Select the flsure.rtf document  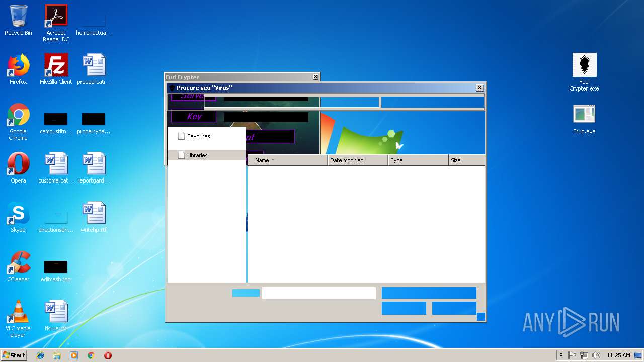coord(56,316)
